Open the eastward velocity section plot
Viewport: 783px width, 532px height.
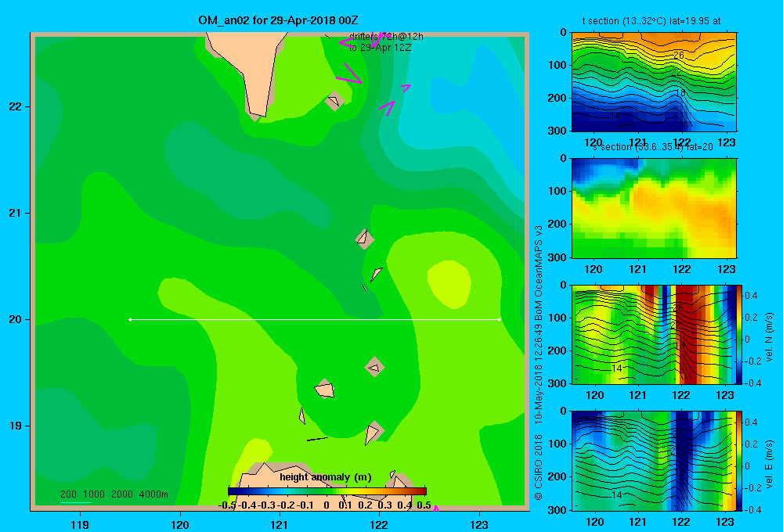click(654, 461)
